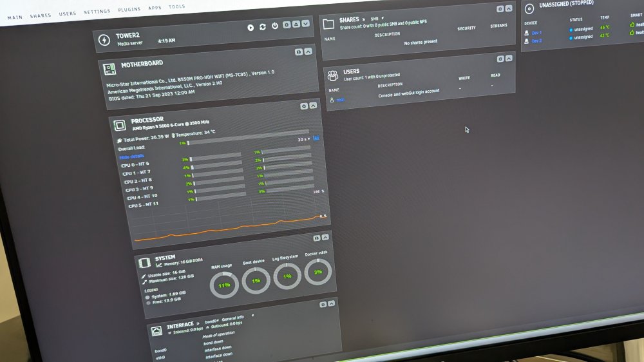This screenshot has height=362, width=644.
Task: Click the CPU 0 load bar
Action: coord(216,157)
